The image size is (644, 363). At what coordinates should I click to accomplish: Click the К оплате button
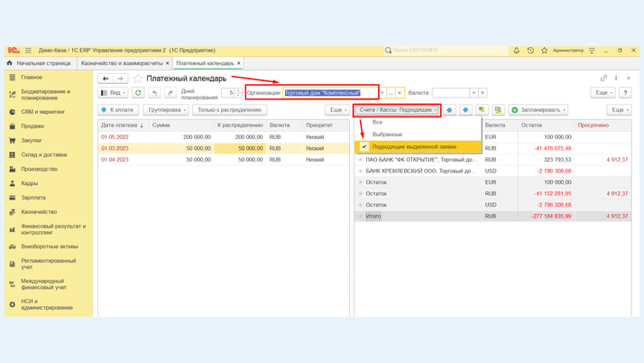coord(118,110)
